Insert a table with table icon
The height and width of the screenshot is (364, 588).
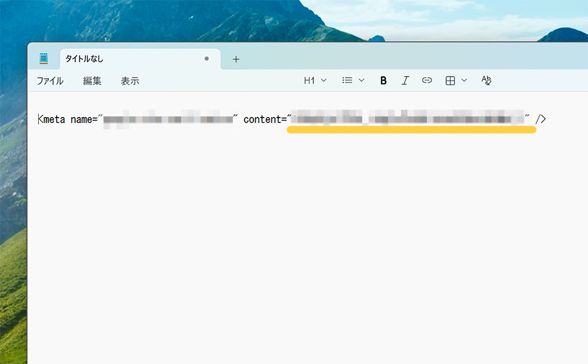450,81
